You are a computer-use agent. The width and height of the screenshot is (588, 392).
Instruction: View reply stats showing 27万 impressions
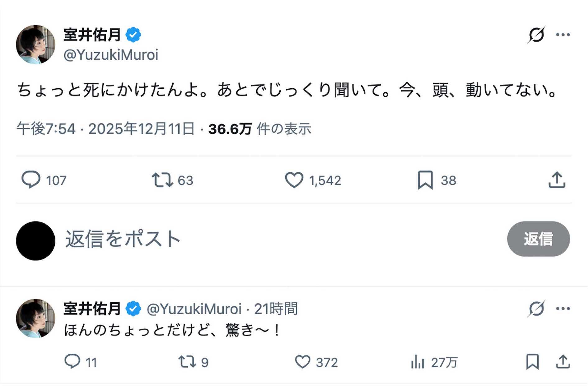pos(432,362)
